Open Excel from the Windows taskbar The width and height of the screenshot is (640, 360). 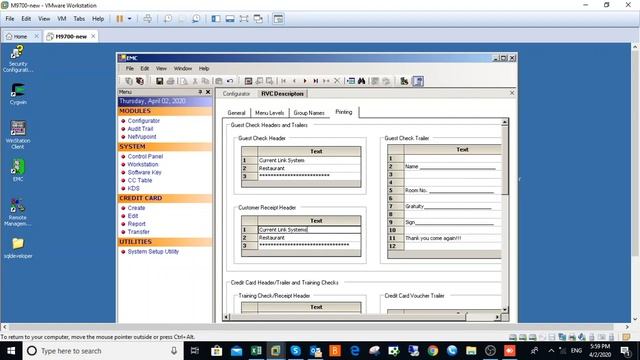pyautogui.click(x=256, y=351)
